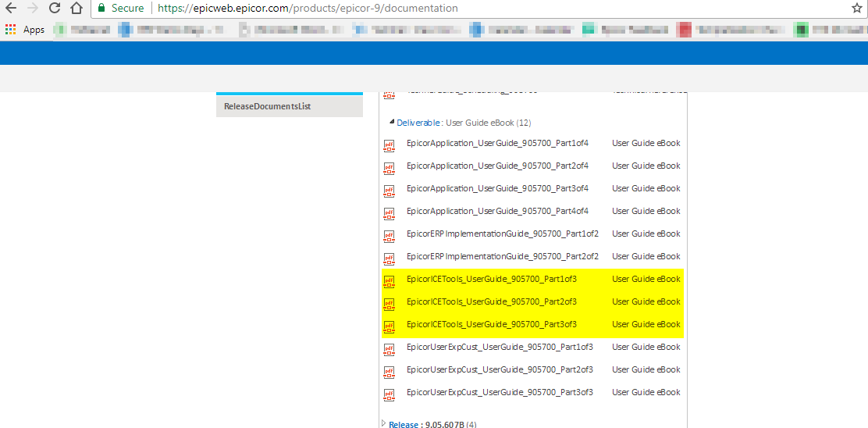Open PDF icon for EpicorUserExpCust_UserGuide Part3of3
This screenshot has width=868, height=428.
point(390,394)
